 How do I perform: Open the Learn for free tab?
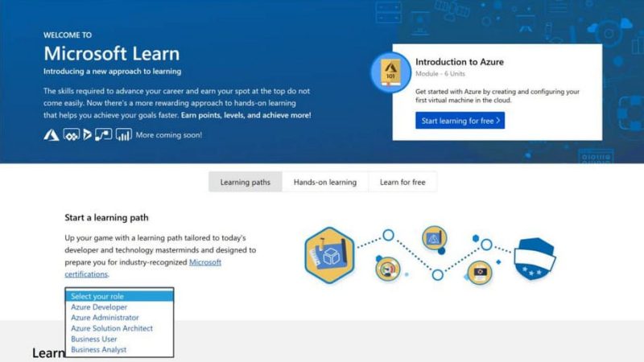coord(402,183)
